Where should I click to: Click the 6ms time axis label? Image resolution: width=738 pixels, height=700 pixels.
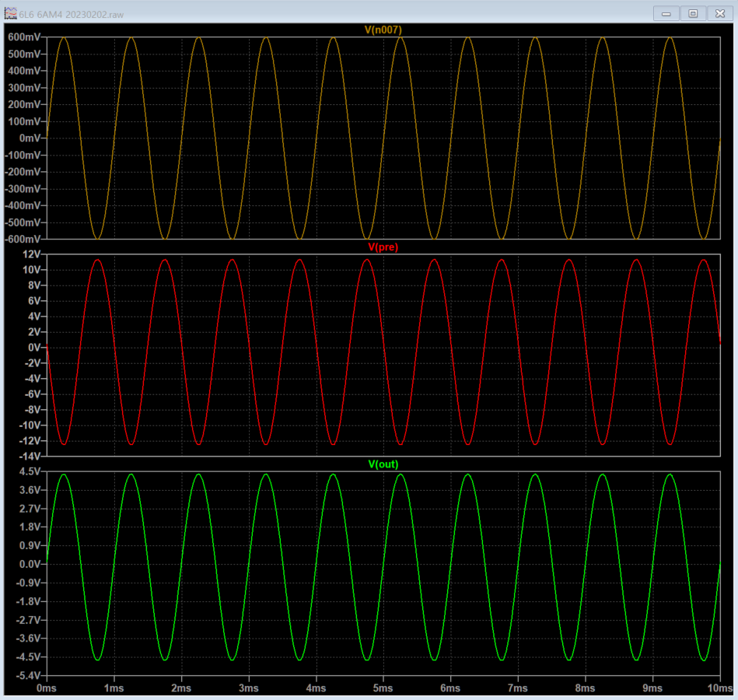click(450, 688)
